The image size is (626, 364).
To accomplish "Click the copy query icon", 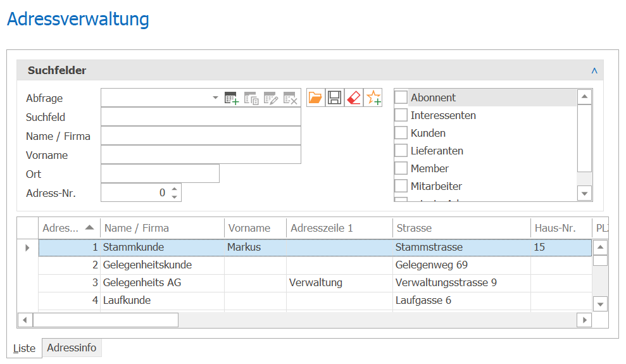I will pos(251,97).
